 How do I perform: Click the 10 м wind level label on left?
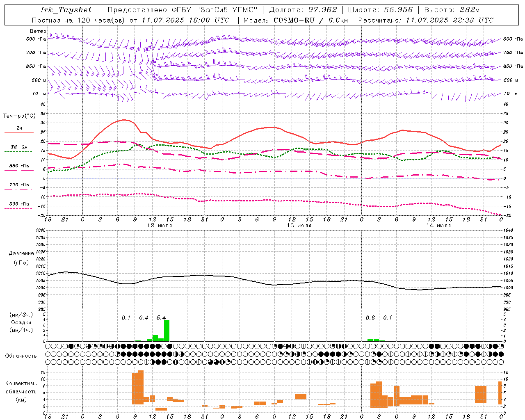[39, 94]
